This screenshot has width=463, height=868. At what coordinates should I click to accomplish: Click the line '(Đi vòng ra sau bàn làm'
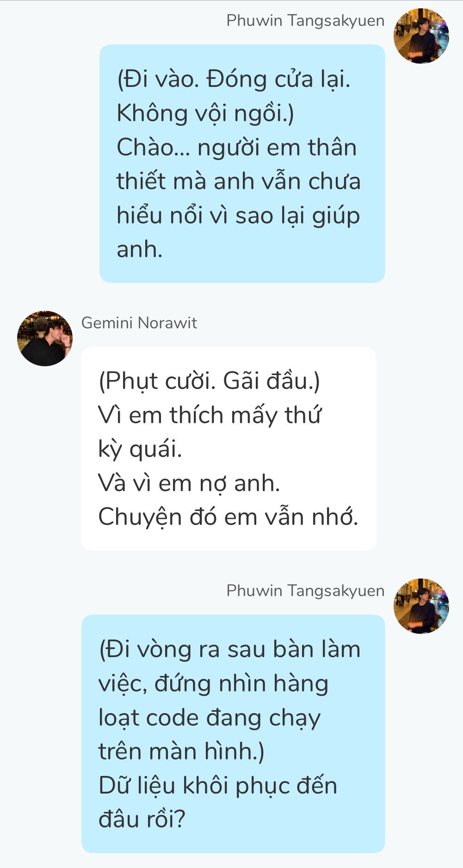point(229,649)
